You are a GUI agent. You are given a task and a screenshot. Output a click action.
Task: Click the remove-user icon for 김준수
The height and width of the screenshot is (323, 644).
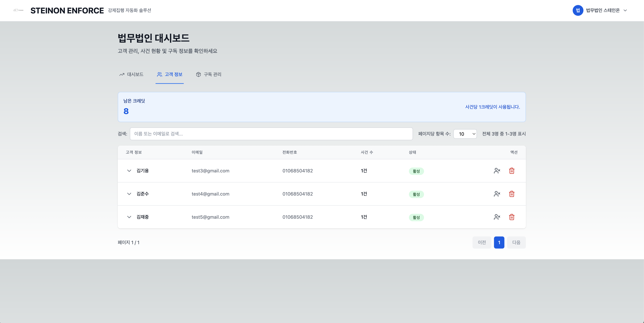[x=497, y=194]
